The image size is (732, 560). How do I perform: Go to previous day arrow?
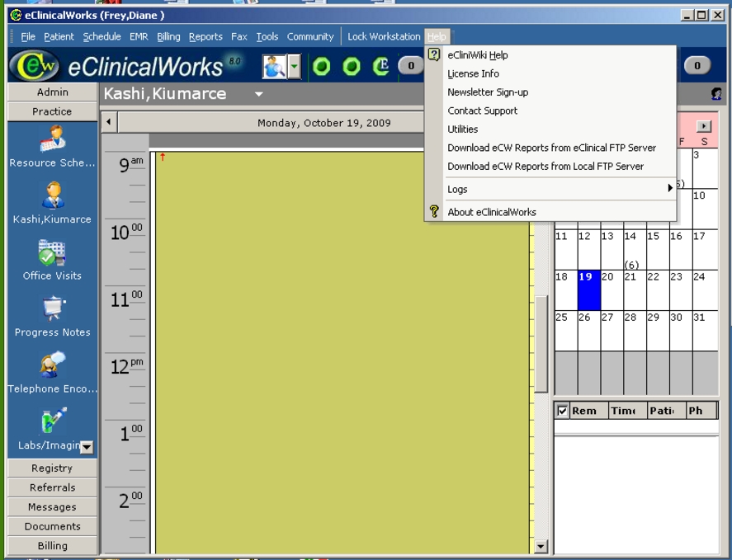(x=109, y=122)
